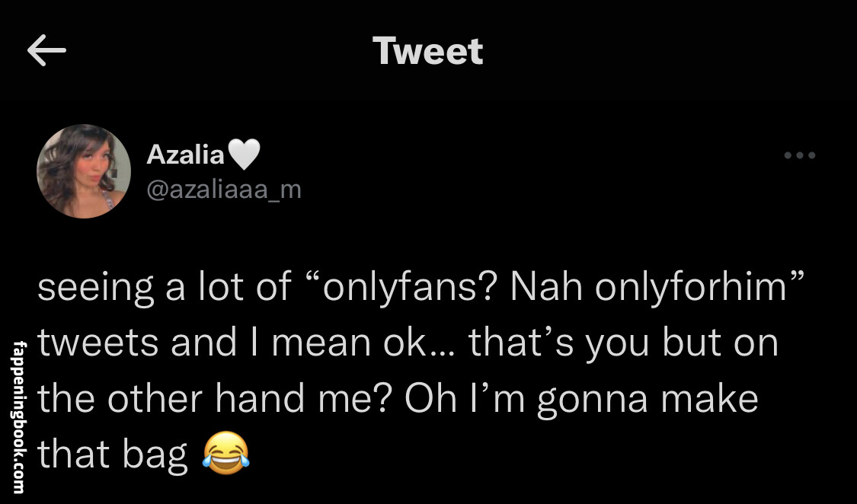Click the phrase "Oh I'm gonna make"
The width and height of the screenshot is (857, 504).
pos(581,398)
